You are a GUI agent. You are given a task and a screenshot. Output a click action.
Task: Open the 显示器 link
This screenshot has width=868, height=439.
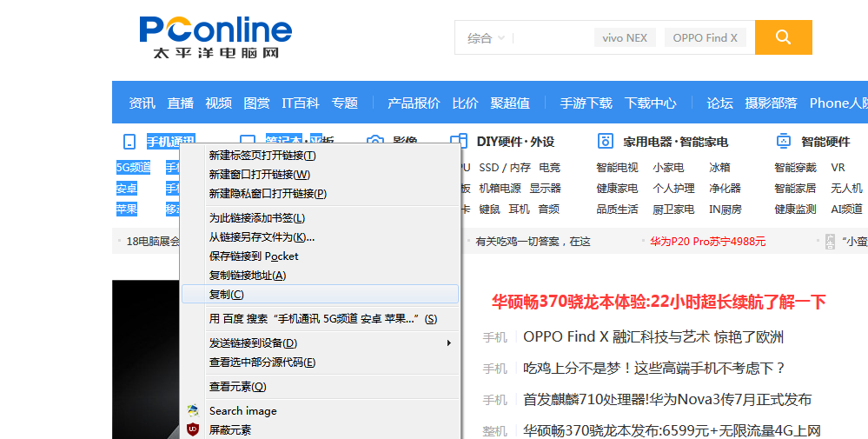click(x=546, y=189)
